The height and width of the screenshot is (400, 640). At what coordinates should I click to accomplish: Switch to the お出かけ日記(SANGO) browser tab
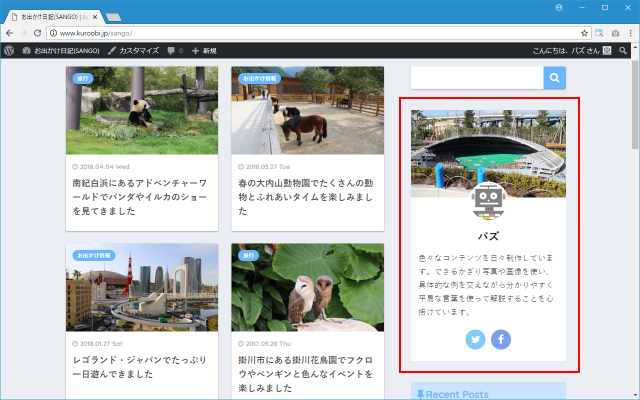[50, 16]
